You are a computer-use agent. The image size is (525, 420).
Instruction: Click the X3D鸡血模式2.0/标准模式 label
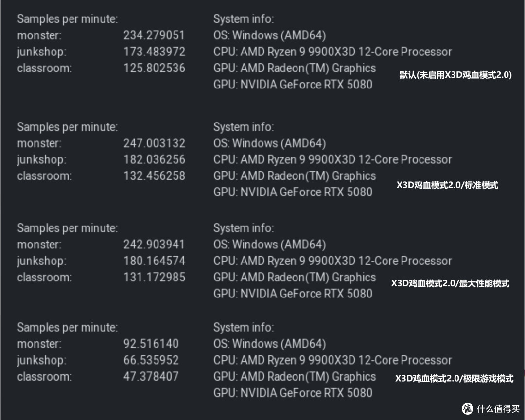[447, 185]
